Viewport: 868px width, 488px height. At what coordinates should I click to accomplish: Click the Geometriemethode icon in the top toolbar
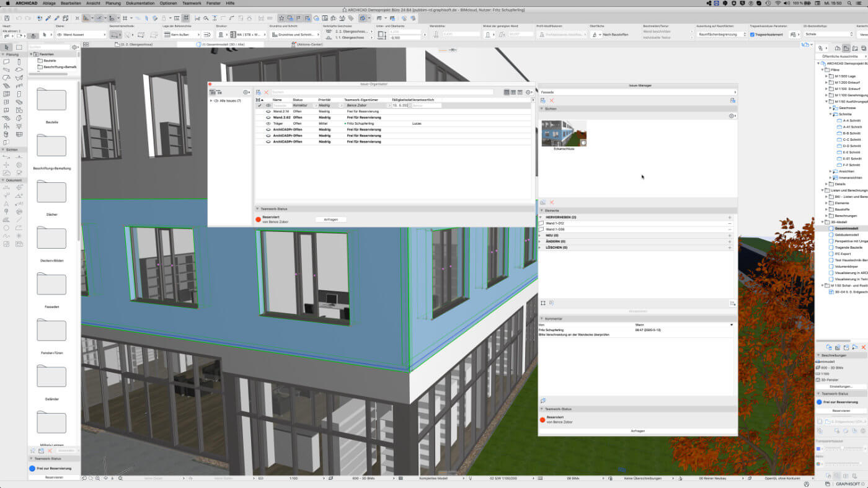[114, 33]
